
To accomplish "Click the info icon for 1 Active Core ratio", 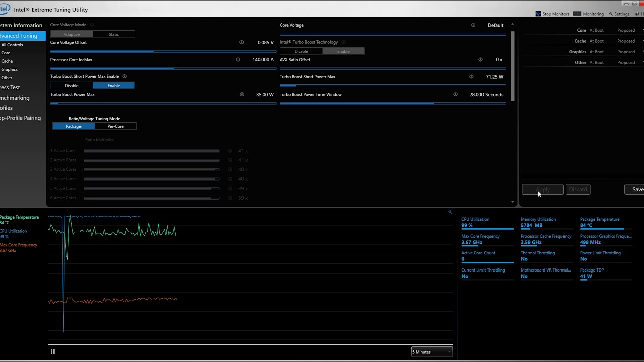I will pyautogui.click(x=230, y=151).
